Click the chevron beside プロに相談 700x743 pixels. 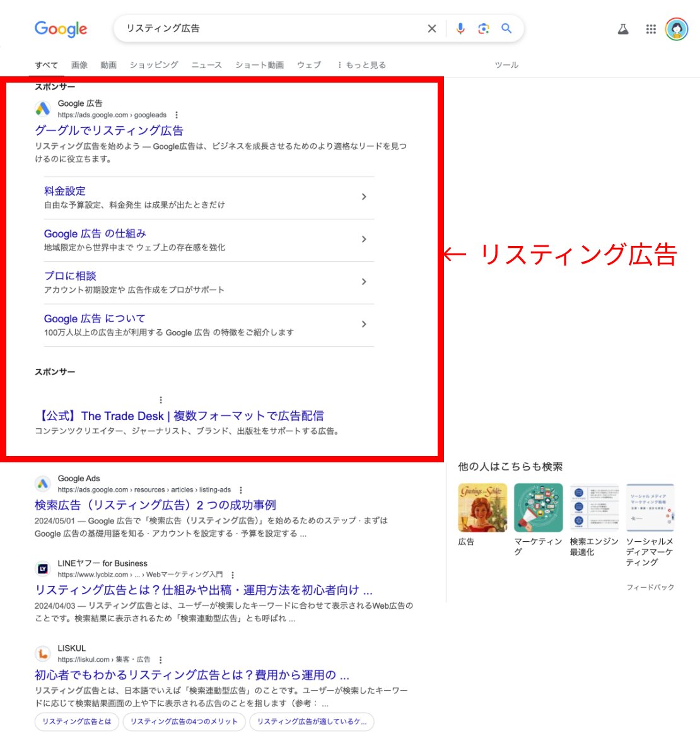(363, 281)
